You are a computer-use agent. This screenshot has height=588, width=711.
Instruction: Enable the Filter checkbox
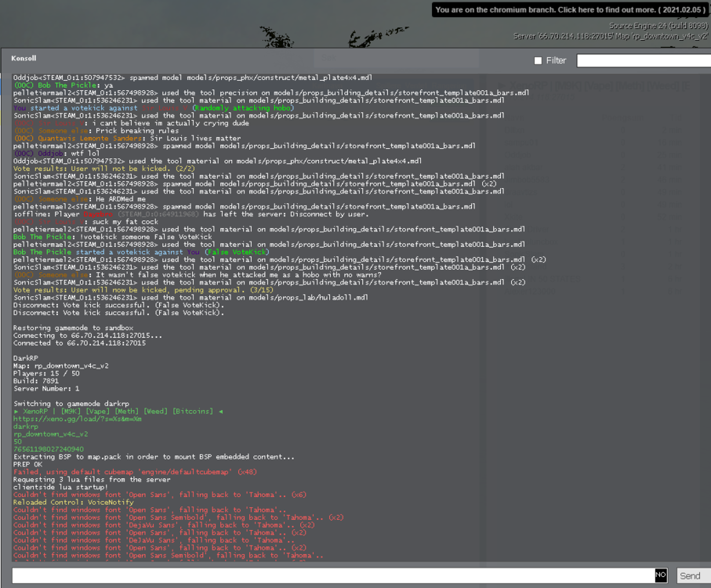[538, 60]
